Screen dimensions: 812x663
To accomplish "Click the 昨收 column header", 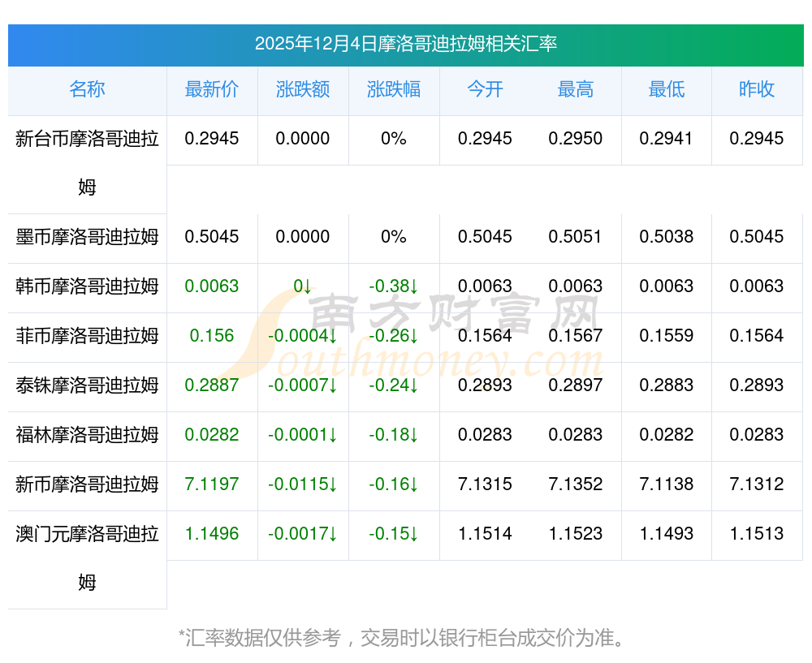I will click(x=757, y=89).
